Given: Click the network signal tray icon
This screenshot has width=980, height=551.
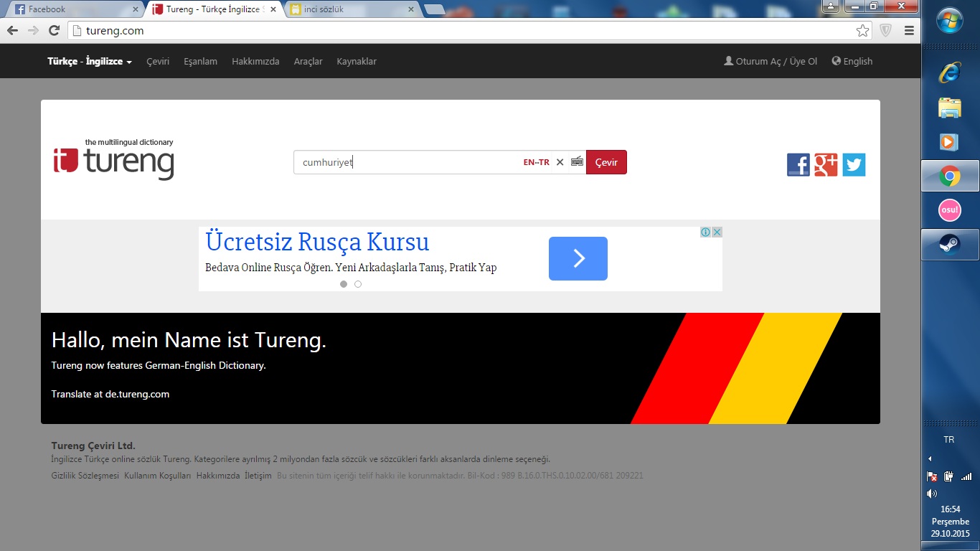Looking at the screenshot, I should [x=966, y=476].
